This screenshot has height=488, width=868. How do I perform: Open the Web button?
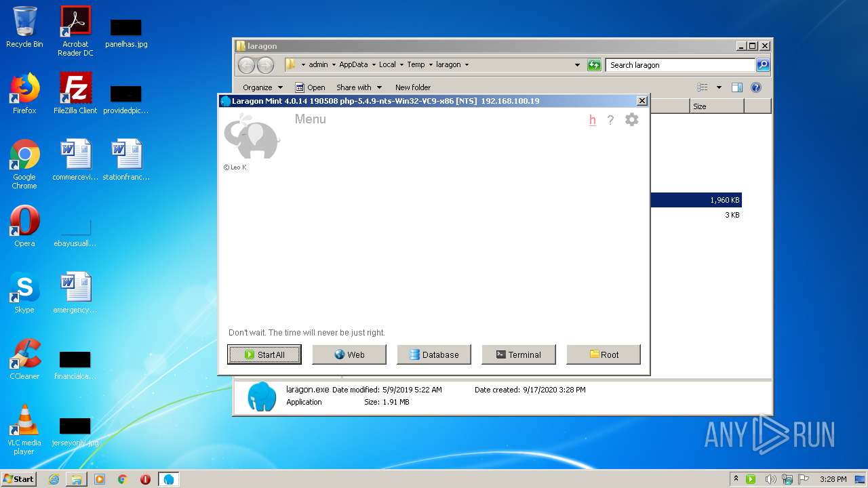349,354
